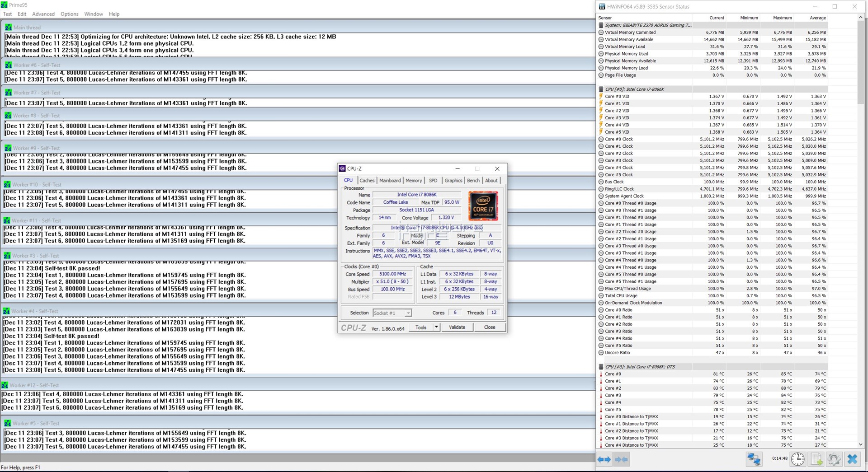Open HWiNFO sensor settings gear icon
Image resolution: width=868 pixels, height=472 pixels.
(x=834, y=459)
